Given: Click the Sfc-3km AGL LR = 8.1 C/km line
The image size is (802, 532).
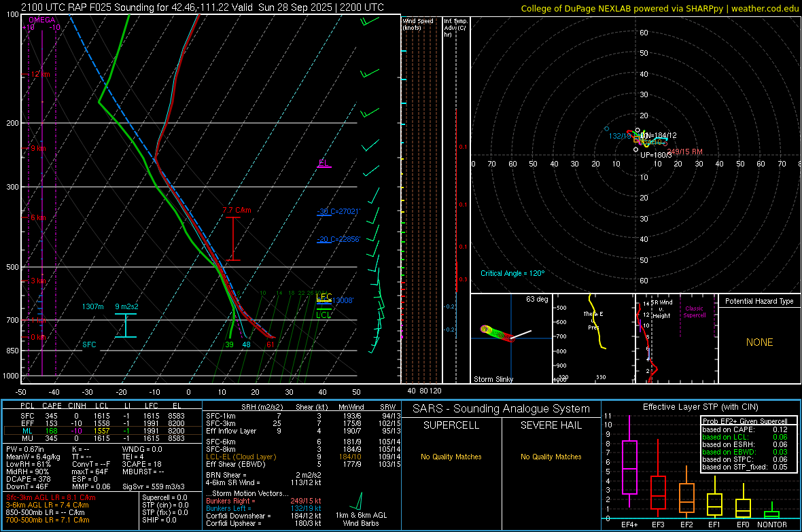Looking at the screenshot, I should coord(51,497).
